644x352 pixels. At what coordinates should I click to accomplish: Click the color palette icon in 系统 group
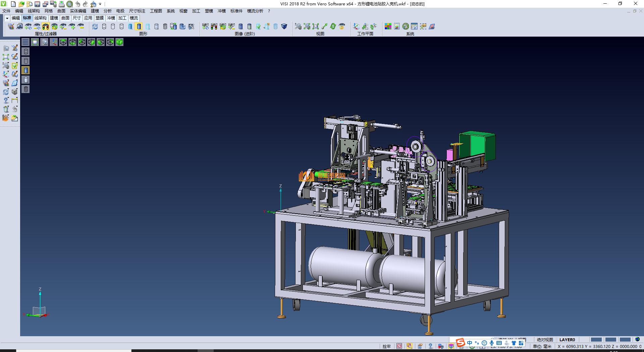pyautogui.click(x=388, y=27)
